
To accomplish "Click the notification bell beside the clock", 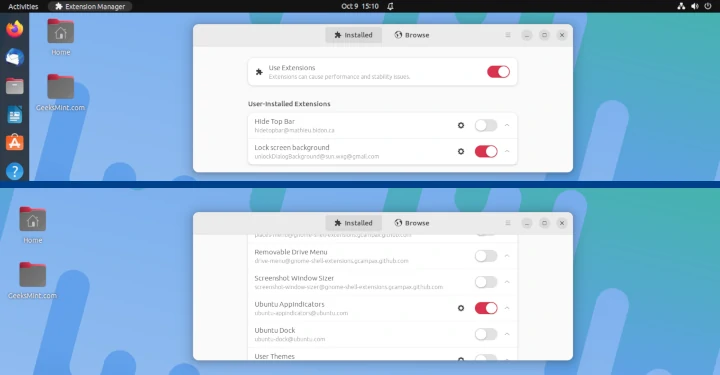I will pyautogui.click(x=390, y=6).
